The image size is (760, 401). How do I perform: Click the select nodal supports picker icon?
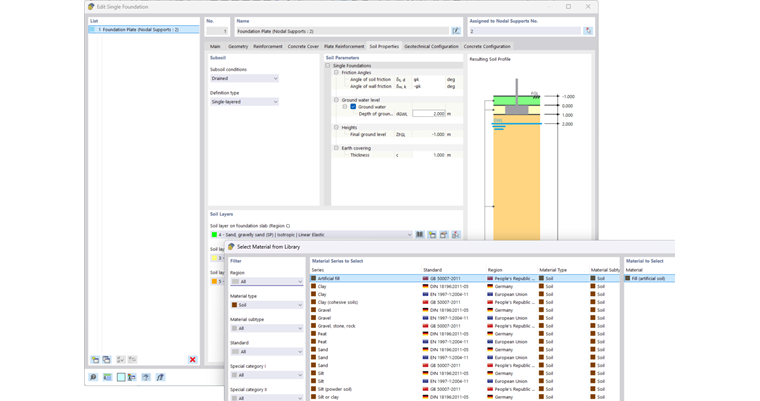coord(588,31)
